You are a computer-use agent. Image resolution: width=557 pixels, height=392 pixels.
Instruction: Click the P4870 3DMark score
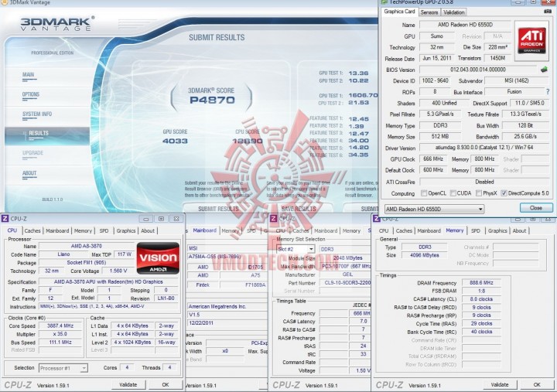point(212,101)
